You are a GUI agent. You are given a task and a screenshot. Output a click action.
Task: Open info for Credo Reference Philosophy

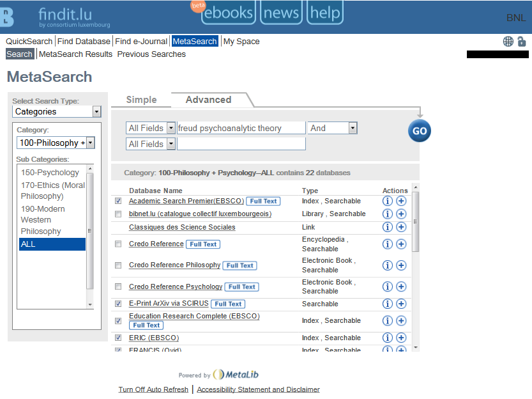387,265
